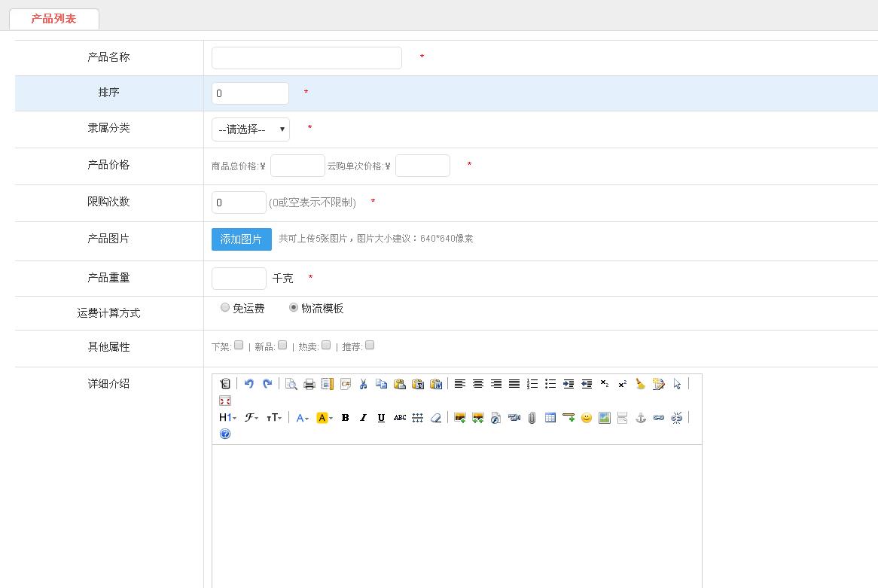Open editor help with the question mark icon
The width and height of the screenshot is (878, 588).
pyautogui.click(x=224, y=434)
